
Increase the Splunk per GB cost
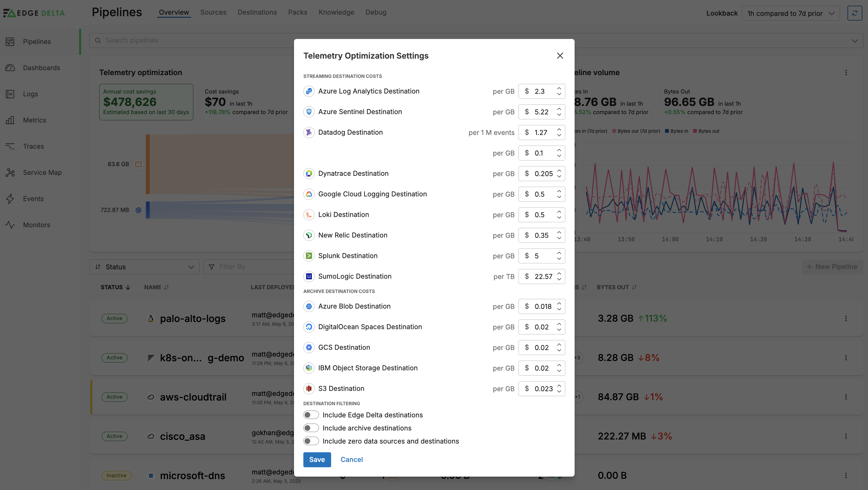coord(559,252)
